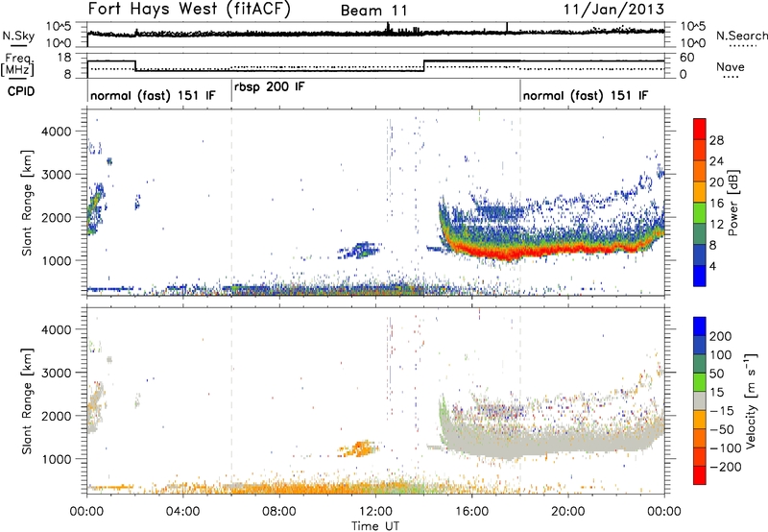768x532 pixels.
Task: Click the orange velocity patch near 11:30
Action: point(361,448)
